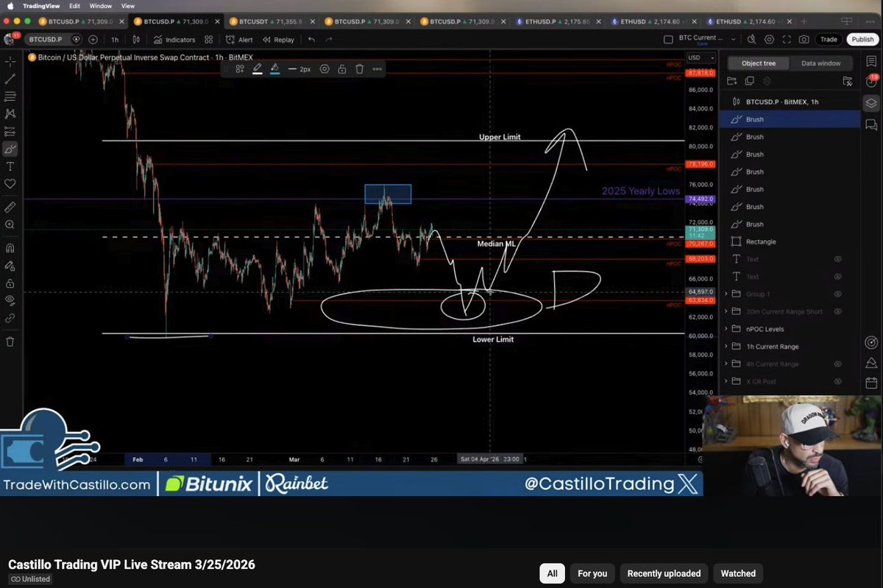Select the crosshair cursor tool
The height and width of the screenshot is (588, 883).
point(10,62)
